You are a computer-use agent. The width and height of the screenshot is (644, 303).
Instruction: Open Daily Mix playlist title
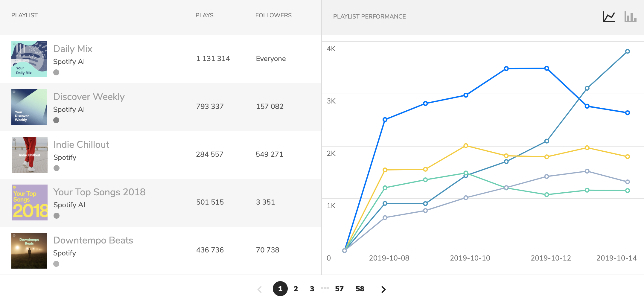73,49
